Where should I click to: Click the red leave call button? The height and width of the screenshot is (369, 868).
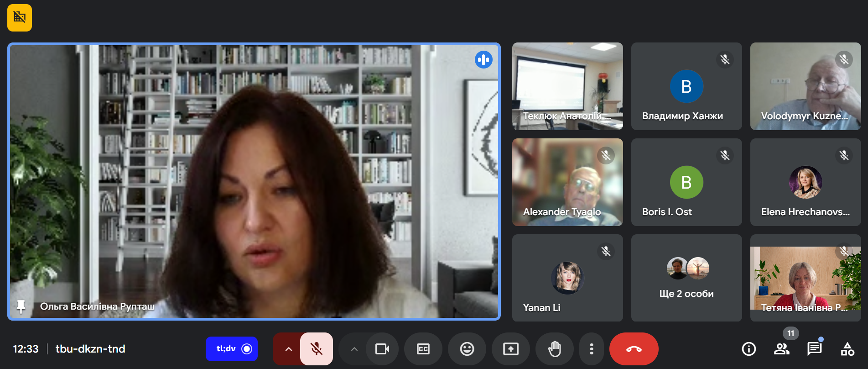(x=634, y=349)
